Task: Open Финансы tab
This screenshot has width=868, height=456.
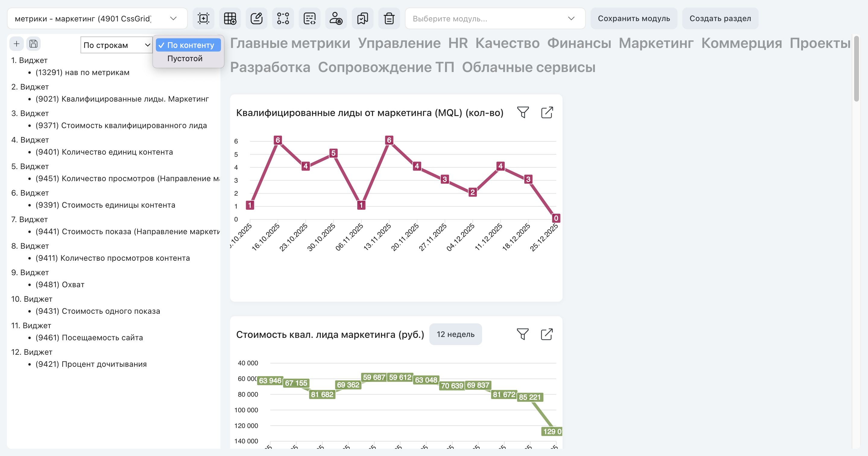Action: tap(579, 43)
